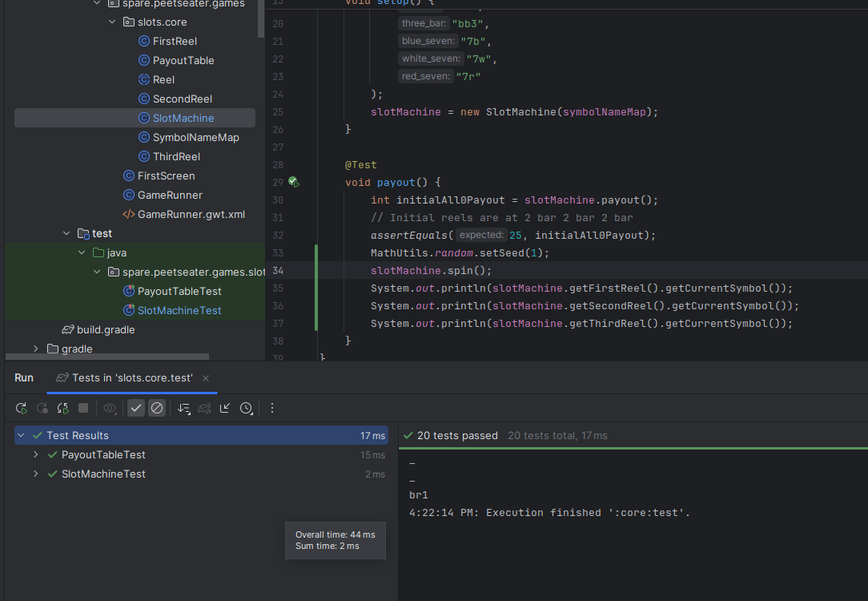Open the test sort options icon
The width and height of the screenshot is (868, 601).
coord(183,409)
